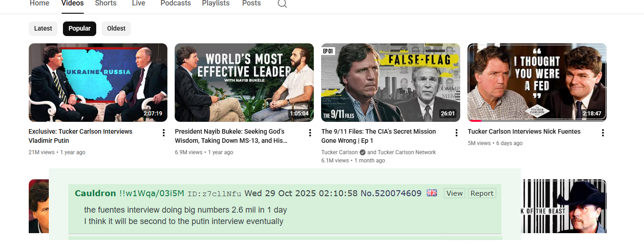644x245 pixels.
Task: Switch to the Home tab
Action: click(x=39, y=3)
